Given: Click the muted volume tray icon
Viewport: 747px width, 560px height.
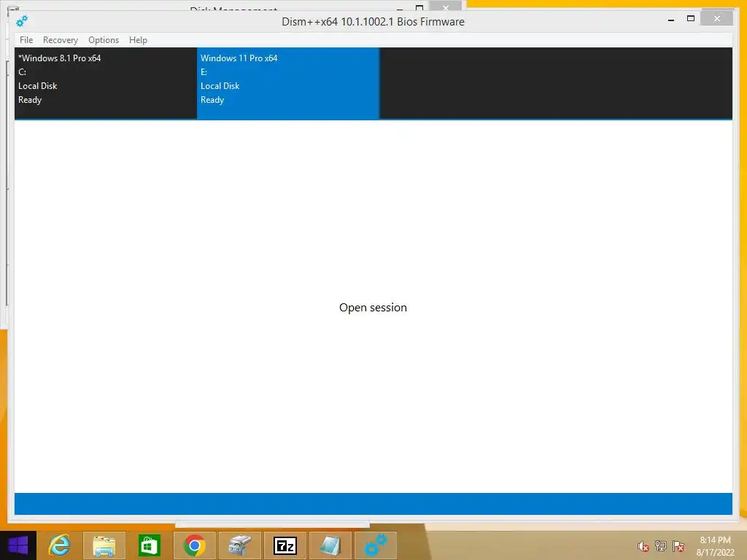Looking at the screenshot, I should point(643,546).
